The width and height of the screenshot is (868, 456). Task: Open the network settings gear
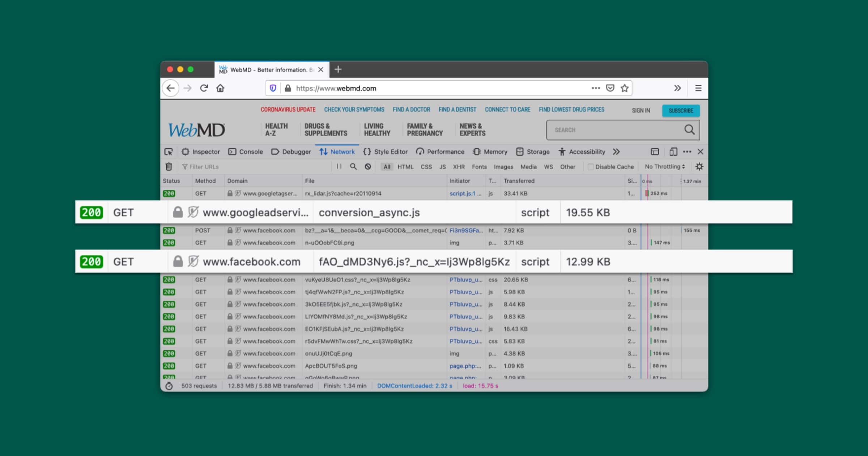coord(699,166)
